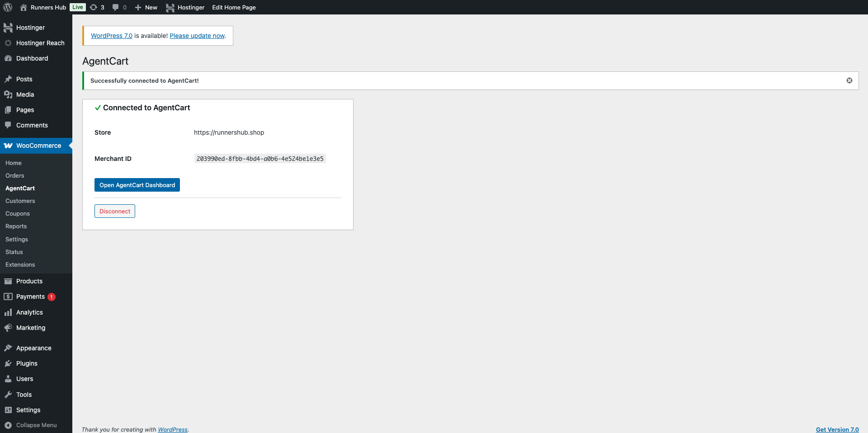Image resolution: width=868 pixels, height=433 pixels.
Task: Click the Connected to AgentCart heading
Action: (x=146, y=108)
